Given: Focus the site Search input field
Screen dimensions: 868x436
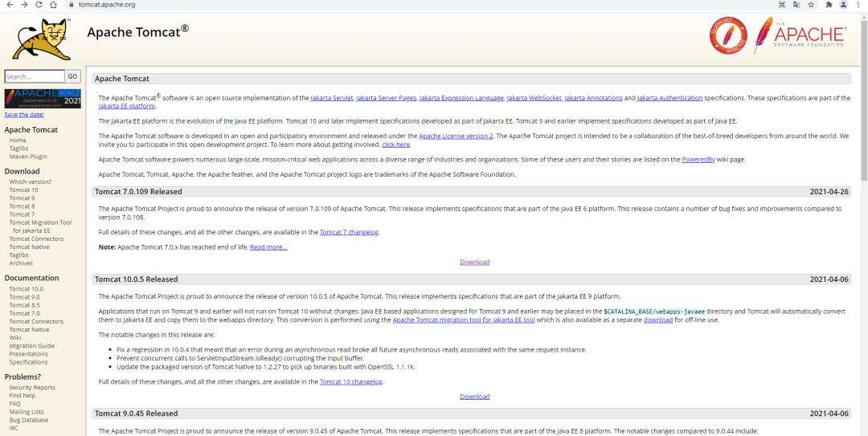Looking at the screenshot, I should [34, 77].
